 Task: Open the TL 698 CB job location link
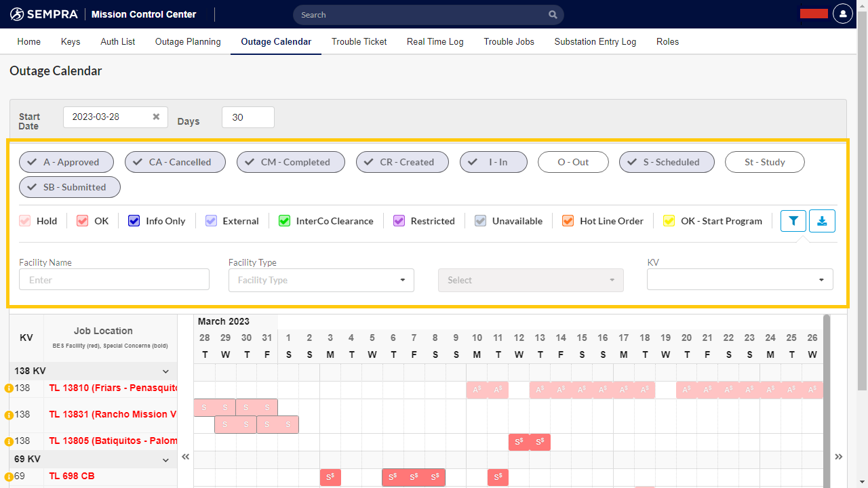(71, 476)
